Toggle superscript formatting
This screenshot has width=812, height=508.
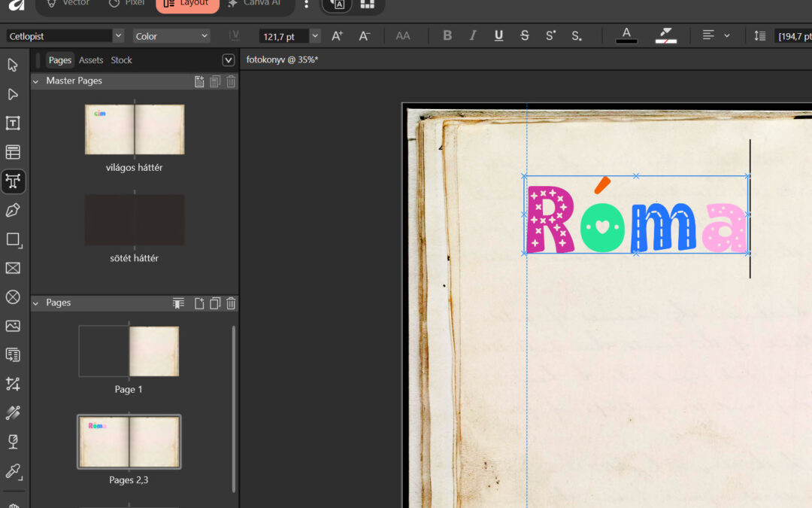550,36
